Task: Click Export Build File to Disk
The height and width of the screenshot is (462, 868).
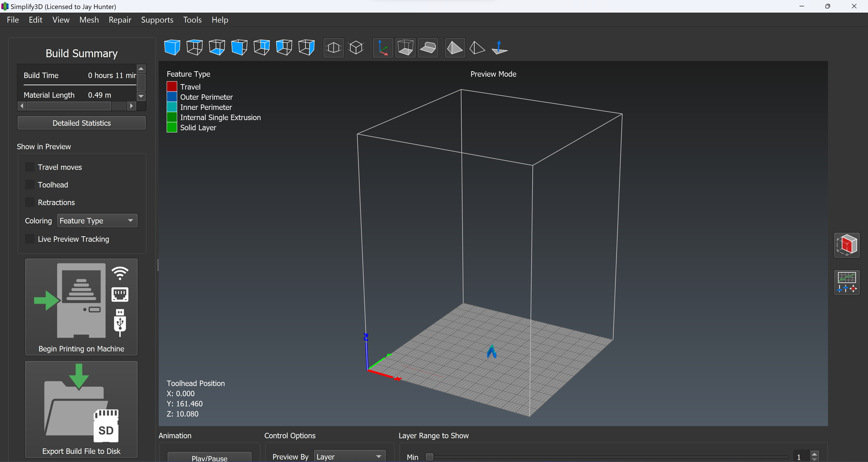Action: (81, 409)
